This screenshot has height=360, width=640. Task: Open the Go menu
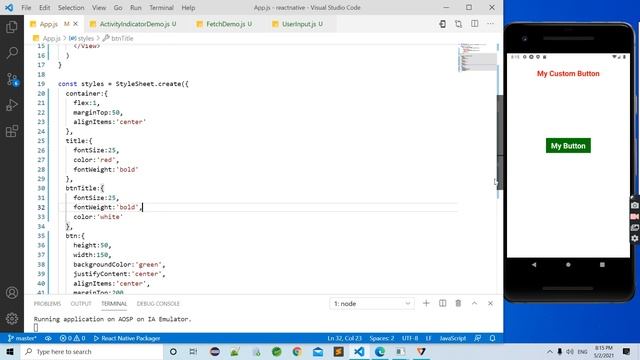(118, 7)
